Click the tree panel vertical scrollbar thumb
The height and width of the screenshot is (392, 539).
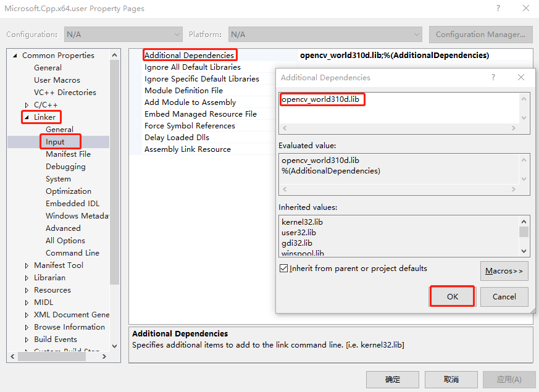point(114,172)
